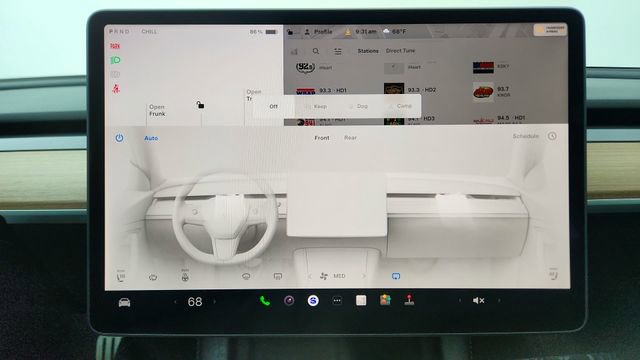Switch to Rear climate tab
640x360 pixels.
[350, 138]
